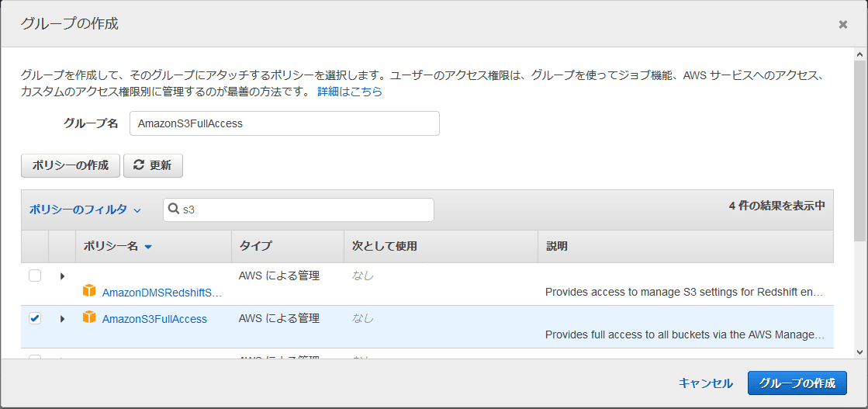Click the AmazonDMSRedshiftS3 policy box icon
Screen dimensions: 868x409
point(88,291)
